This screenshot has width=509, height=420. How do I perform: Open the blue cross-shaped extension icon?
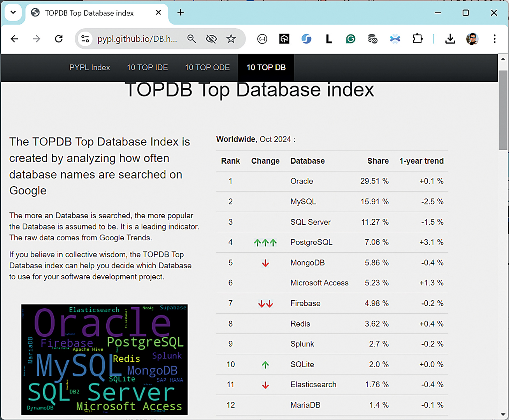point(395,39)
